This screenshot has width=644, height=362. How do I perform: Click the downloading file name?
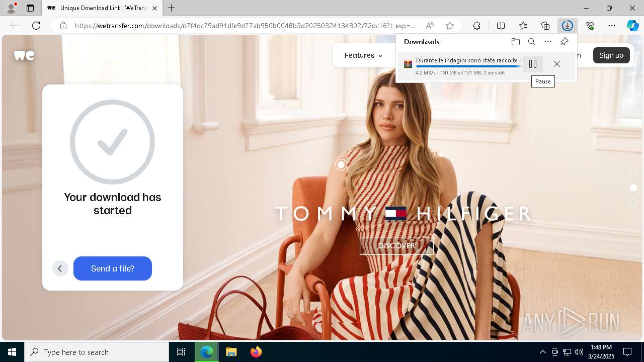[x=468, y=60]
